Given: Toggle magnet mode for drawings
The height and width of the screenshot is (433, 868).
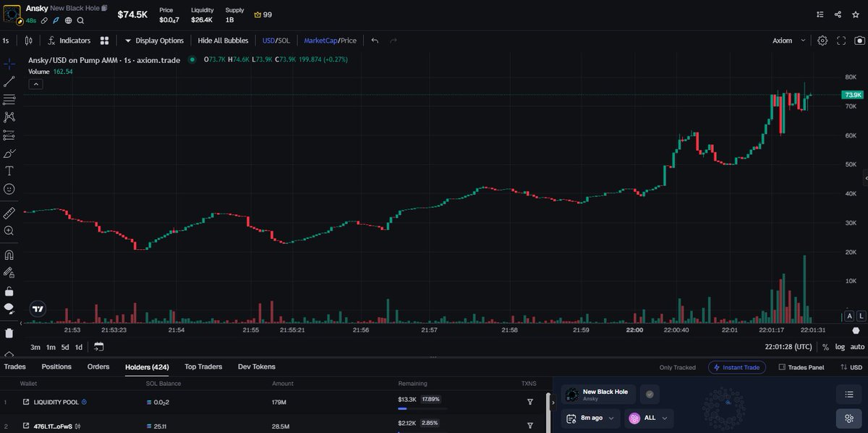Looking at the screenshot, I should (x=9, y=255).
